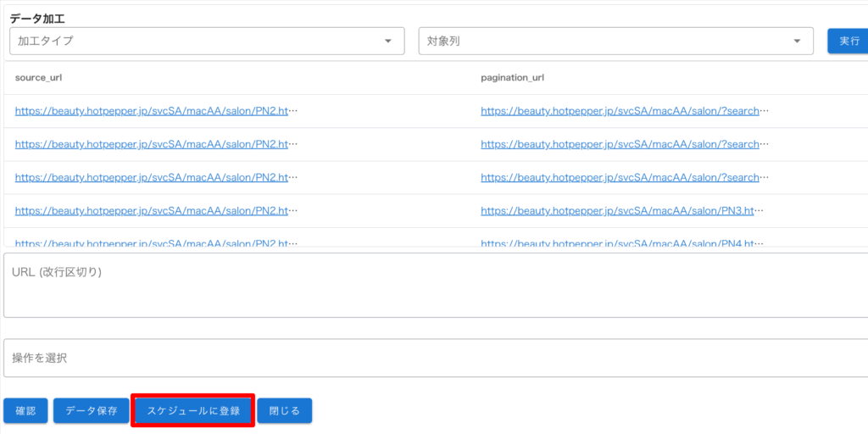Open the second row pagination_url link

click(624, 144)
